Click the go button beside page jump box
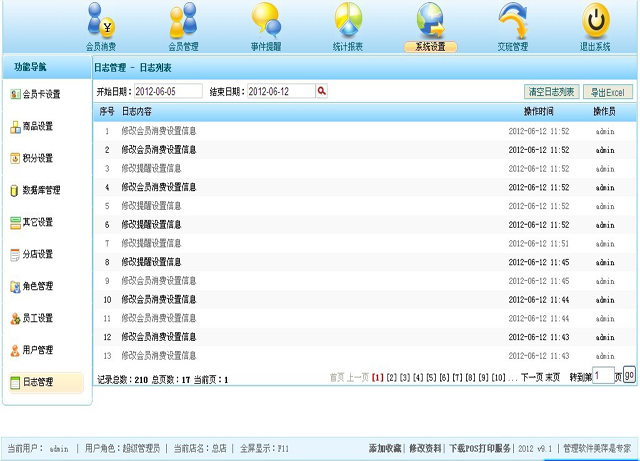 tap(629, 376)
